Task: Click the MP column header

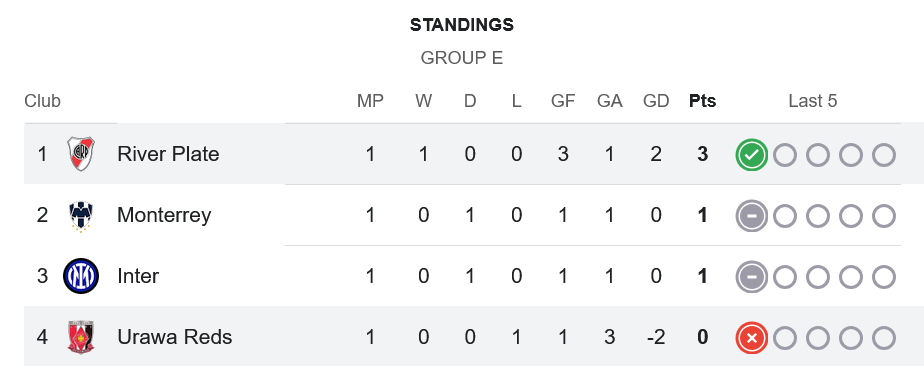Action: click(x=370, y=101)
